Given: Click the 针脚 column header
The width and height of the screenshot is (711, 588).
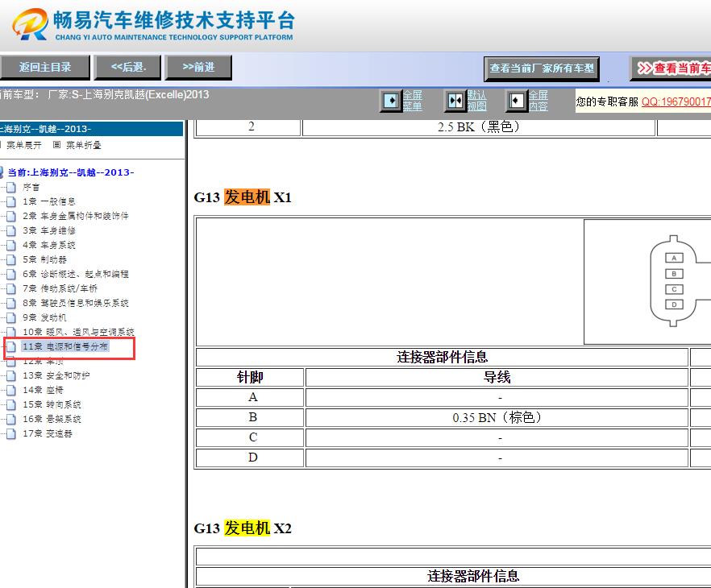Looking at the screenshot, I should pos(250,377).
